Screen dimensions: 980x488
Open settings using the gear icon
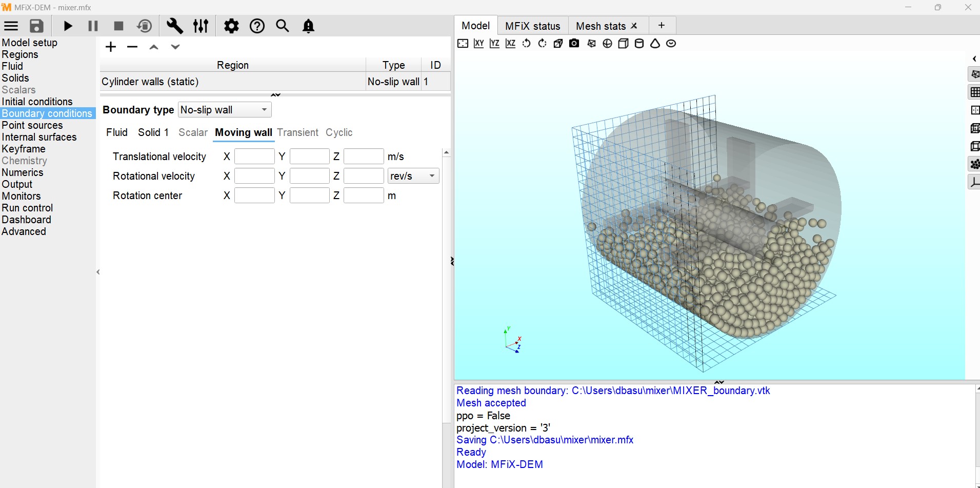(x=231, y=26)
